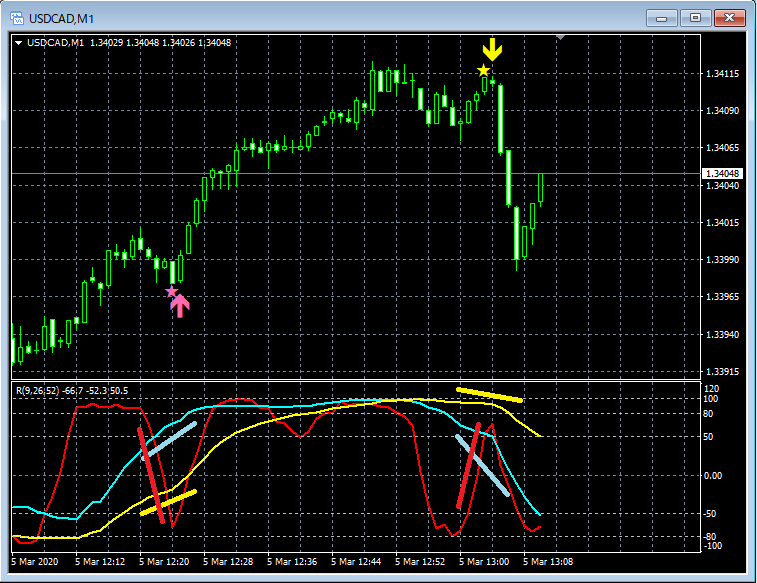This screenshot has width=757, height=583.
Task: Click the yellow star sell signal
Action: [483, 70]
